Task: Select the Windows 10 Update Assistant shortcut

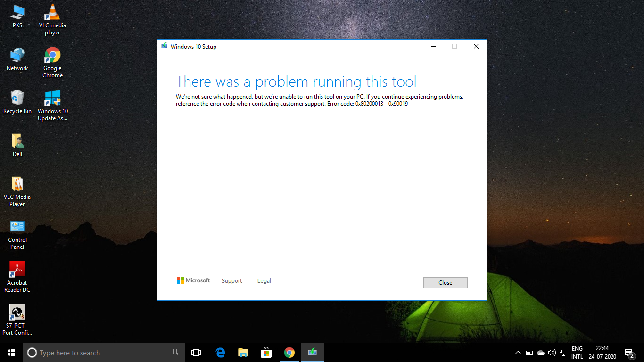Action: coord(52,106)
